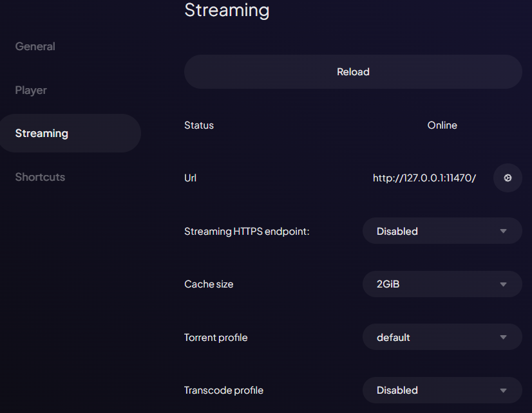The height and width of the screenshot is (413, 532).
Task: Click the Online status text
Action: coord(442,125)
